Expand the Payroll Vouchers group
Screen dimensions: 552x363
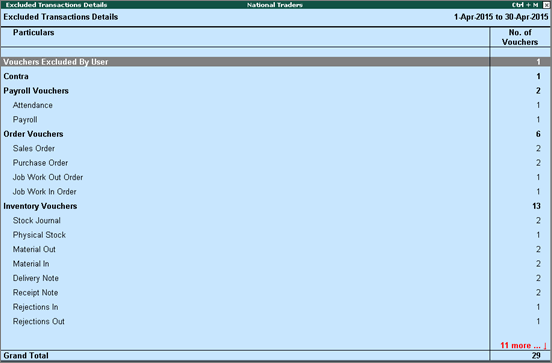click(x=276, y=91)
